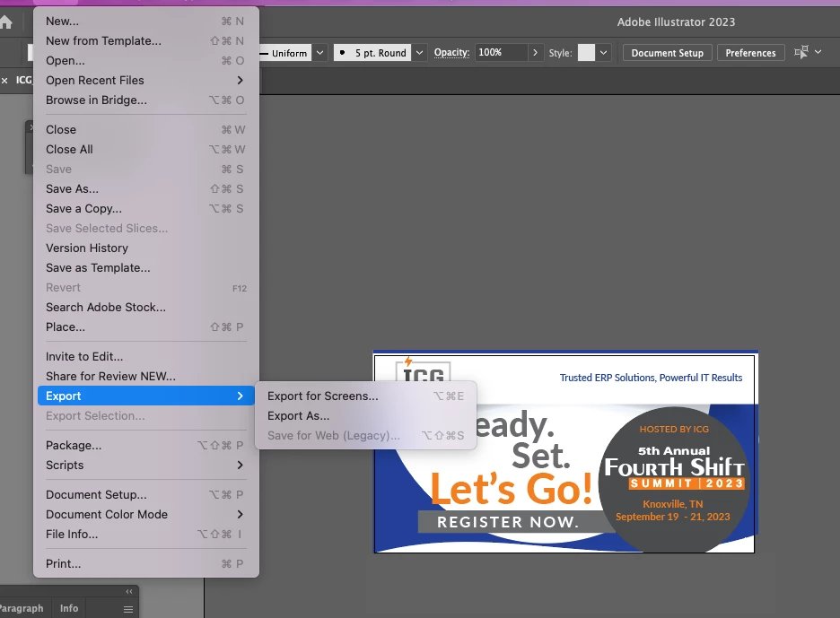Click the Home icon

click(5, 22)
